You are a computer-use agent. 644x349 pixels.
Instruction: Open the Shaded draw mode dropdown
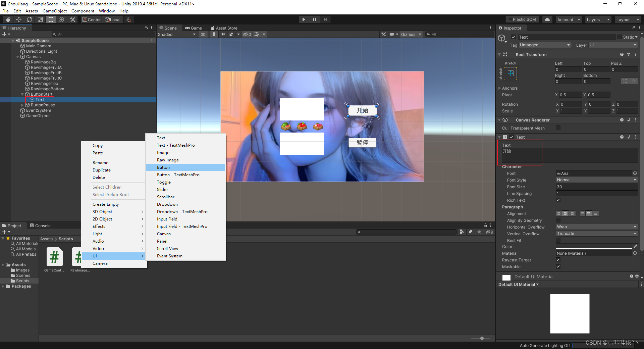[177, 34]
